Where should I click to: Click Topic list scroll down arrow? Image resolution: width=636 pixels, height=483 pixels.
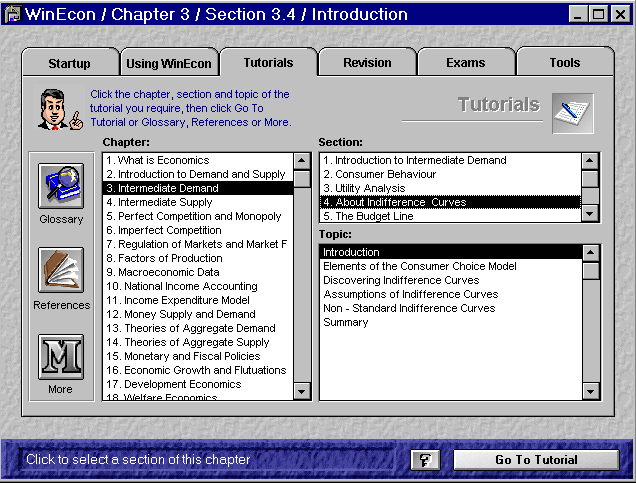pyautogui.click(x=591, y=391)
